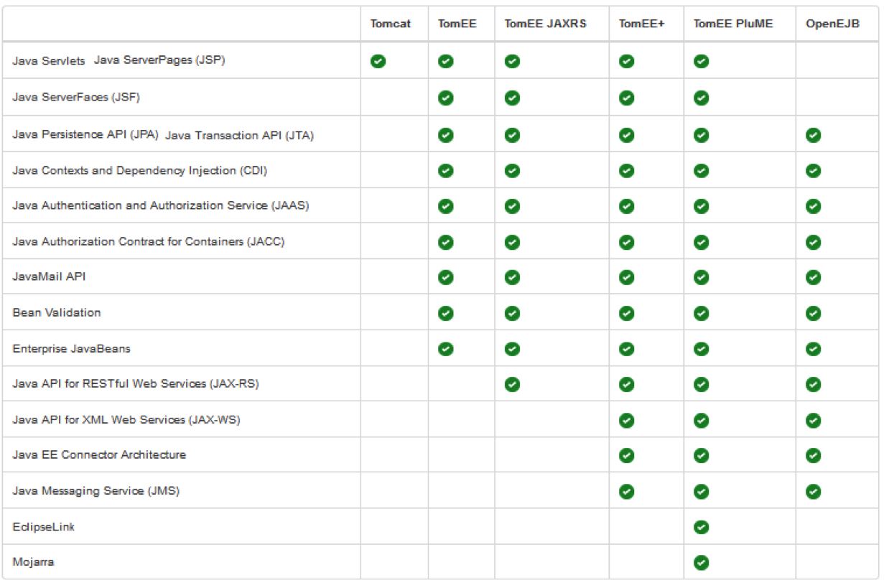The image size is (889, 588).
Task: Select the JavaMail API row label
Action: coord(49,276)
